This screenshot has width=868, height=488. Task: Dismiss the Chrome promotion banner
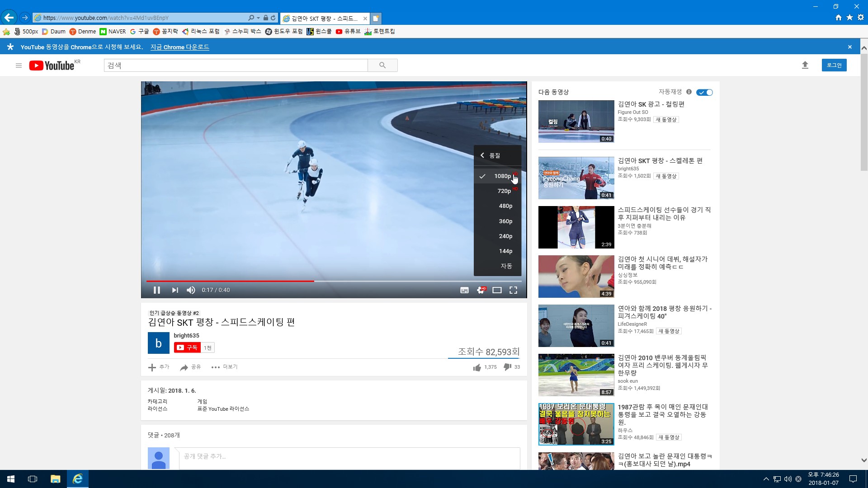(849, 47)
